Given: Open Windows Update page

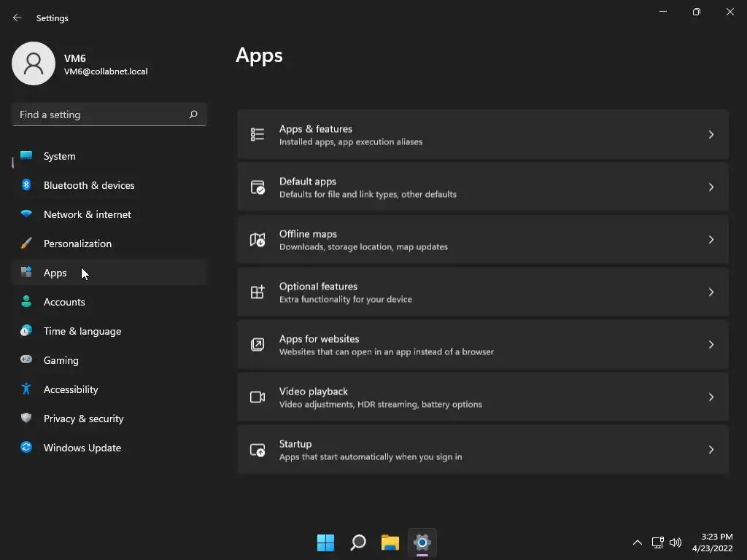Looking at the screenshot, I should 109,448.
